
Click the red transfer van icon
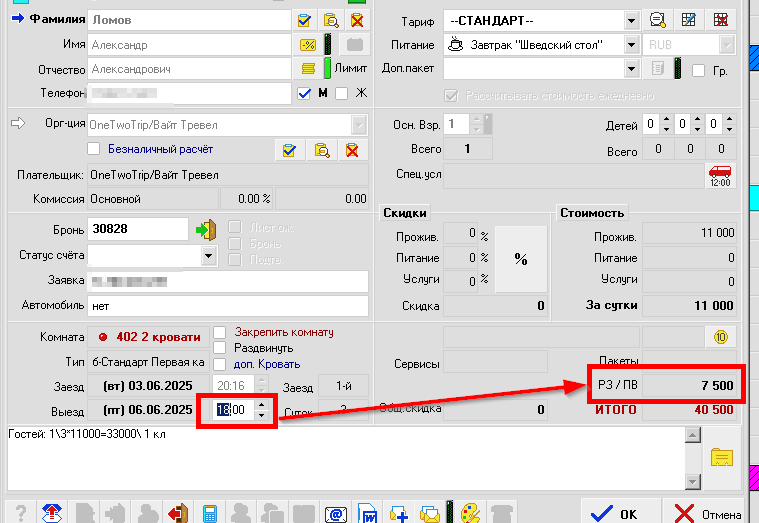(x=720, y=175)
